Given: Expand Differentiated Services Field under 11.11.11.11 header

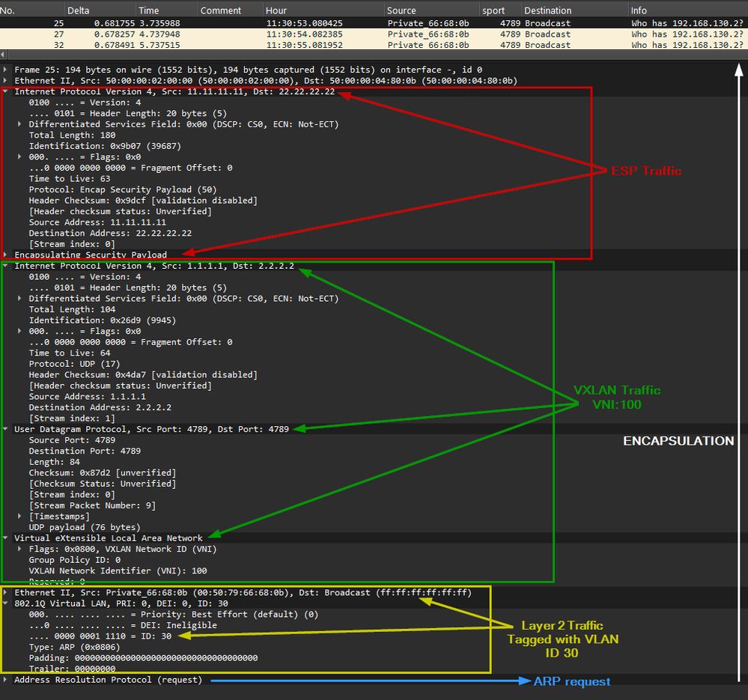Looking at the screenshot, I should (x=19, y=124).
